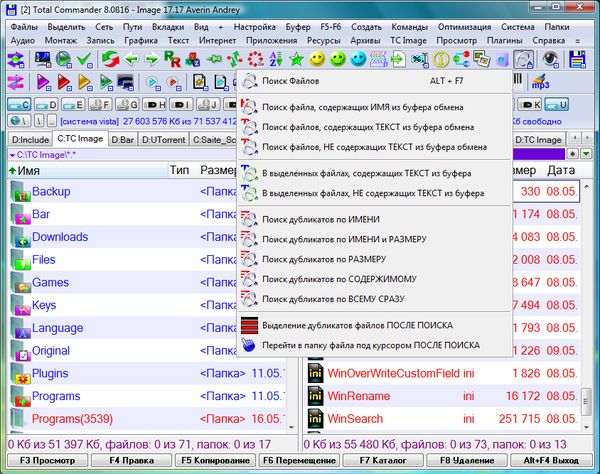Click the network globe root button
Viewport: 600px width, 474px height.
tap(19, 121)
